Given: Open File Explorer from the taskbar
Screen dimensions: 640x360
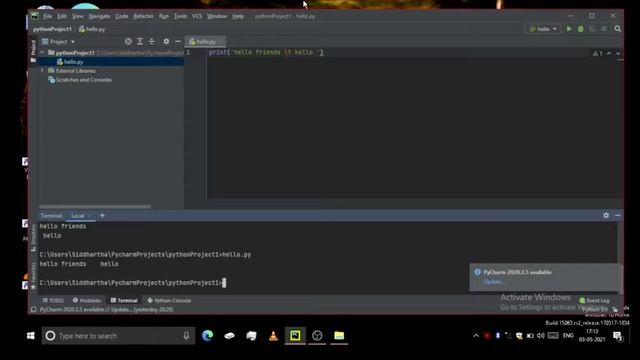Looking at the screenshot, I should (x=339, y=336).
